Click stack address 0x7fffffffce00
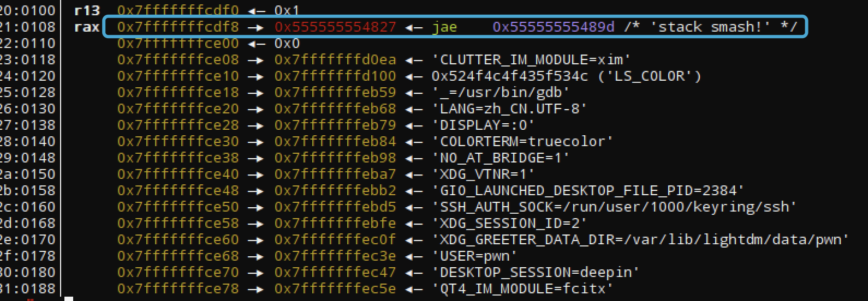 (x=178, y=43)
